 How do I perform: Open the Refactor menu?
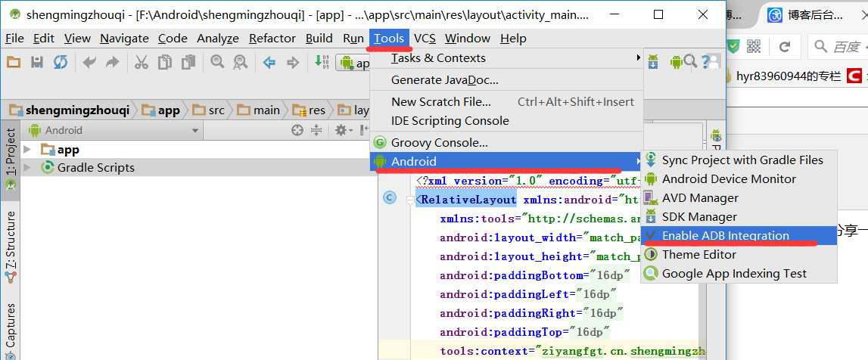coord(272,38)
